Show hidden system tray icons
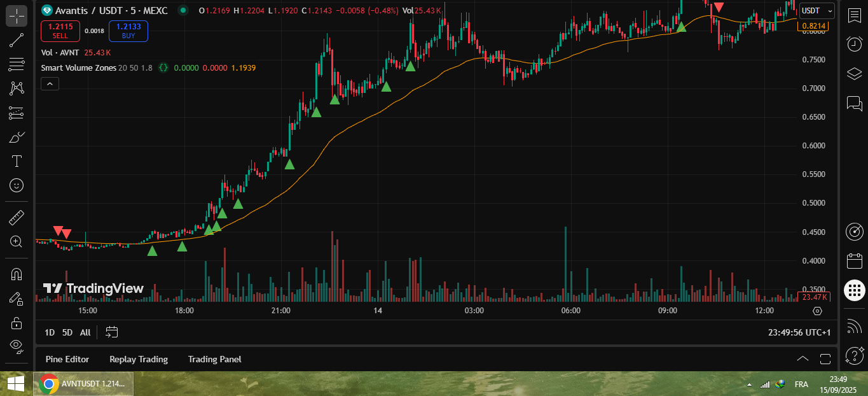Screen dimensions: 868x396 748,384
